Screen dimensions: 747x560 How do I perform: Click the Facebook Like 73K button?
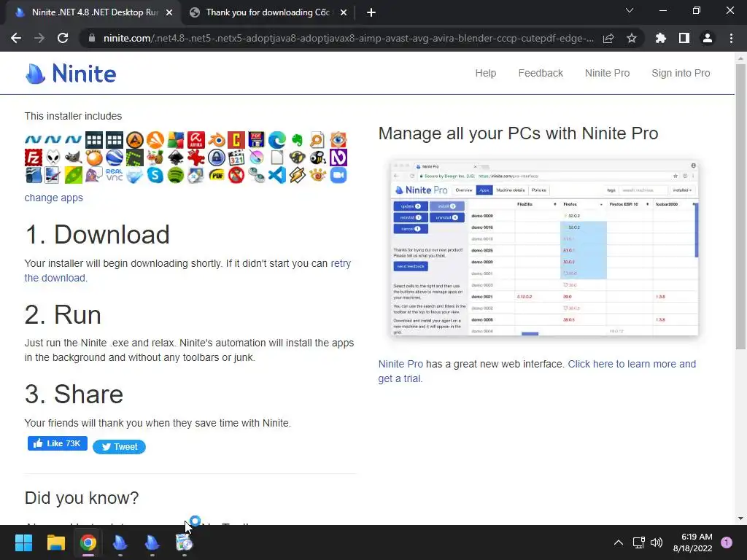coord(57,443)
